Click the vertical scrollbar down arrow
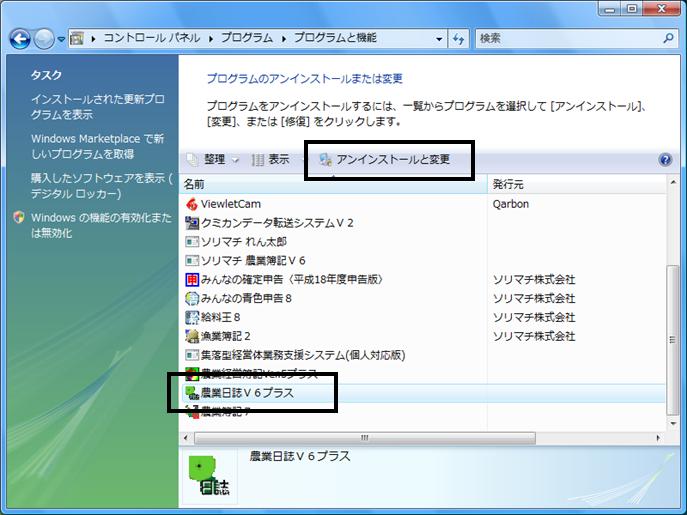The width and height of the screenshot is (687, 515). [673, 424]
